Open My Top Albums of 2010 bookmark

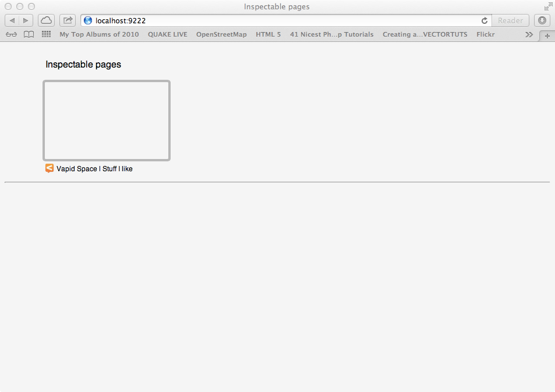(x=99, y=34)
